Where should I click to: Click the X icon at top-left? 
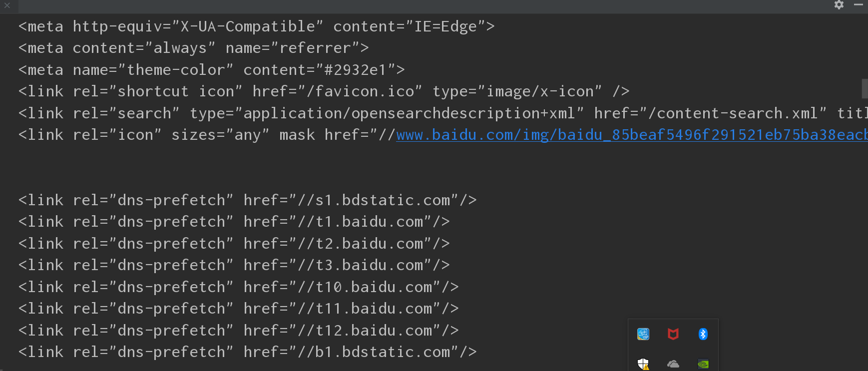[7, 5]
